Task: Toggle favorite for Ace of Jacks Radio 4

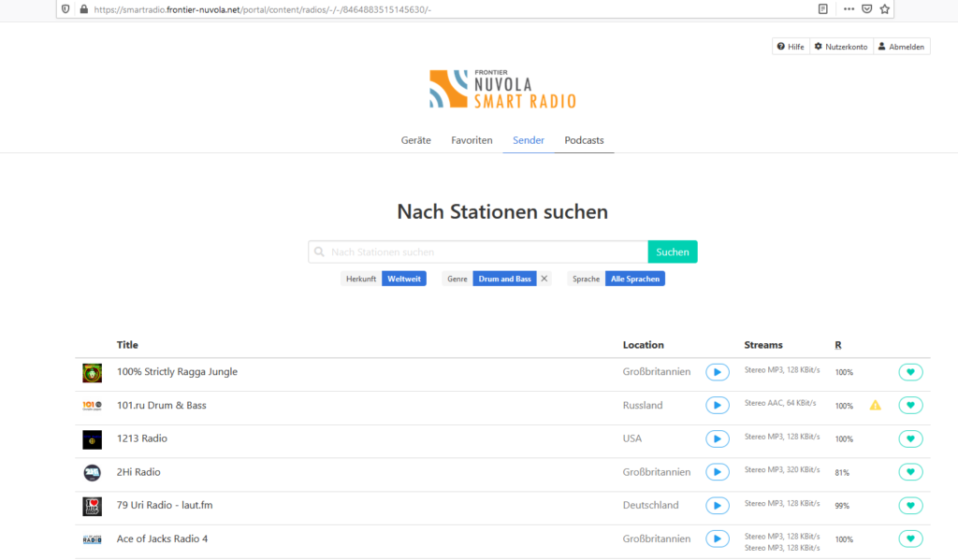Action: coord(910,538)
